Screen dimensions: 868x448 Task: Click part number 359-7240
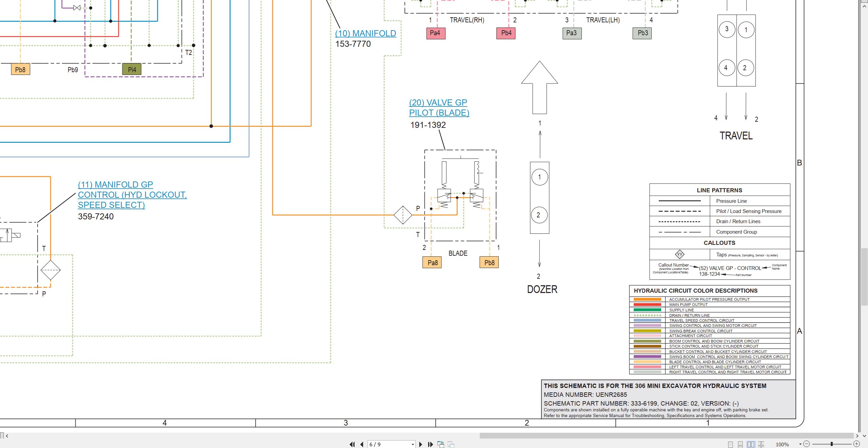[96, 216]
